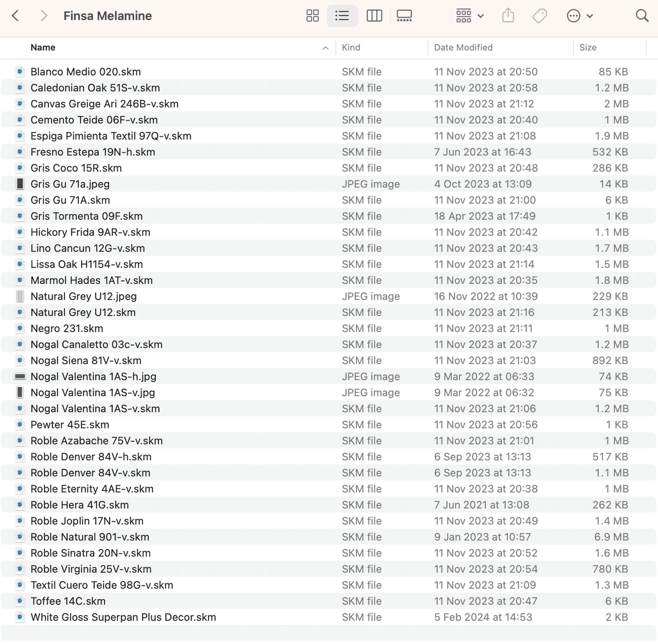Switch to icon grid view

(x=313, y=16)
